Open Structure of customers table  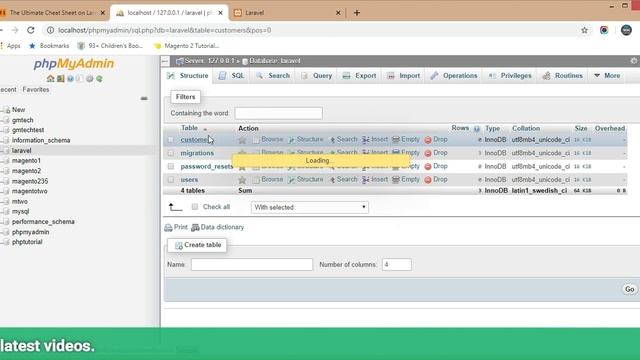click(305, 140)
